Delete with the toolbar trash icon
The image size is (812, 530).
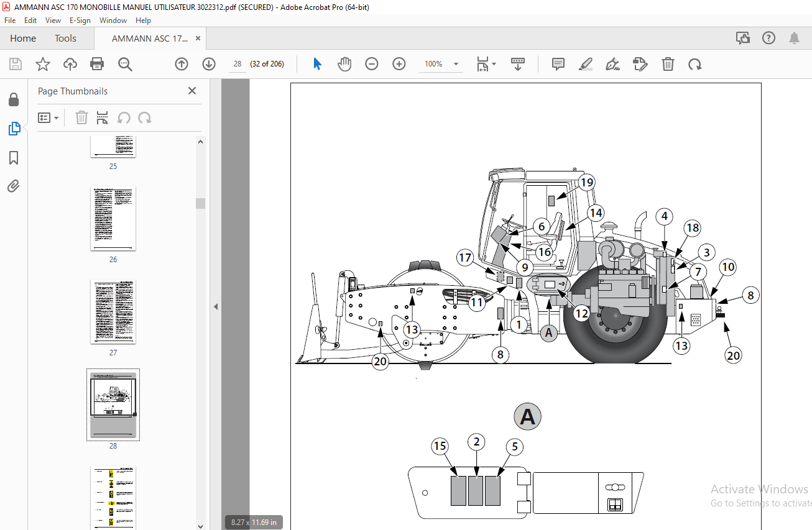(668, 64)
